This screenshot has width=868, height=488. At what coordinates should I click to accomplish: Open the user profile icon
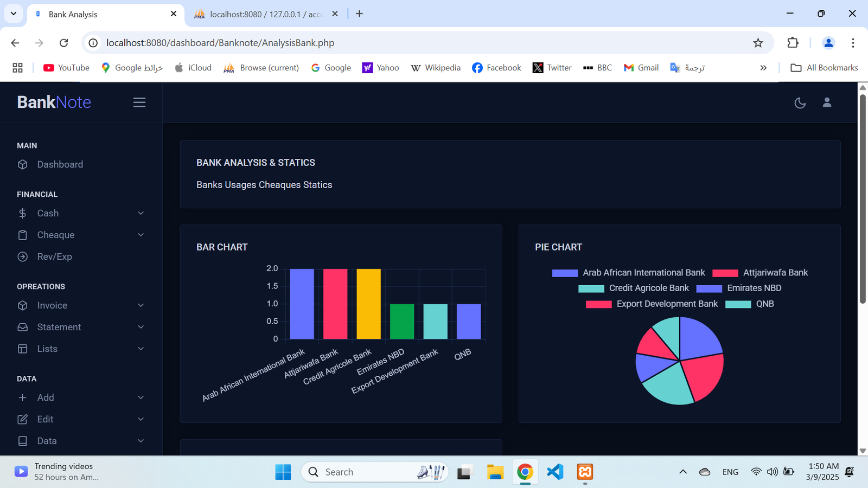(x=827, y=102)
